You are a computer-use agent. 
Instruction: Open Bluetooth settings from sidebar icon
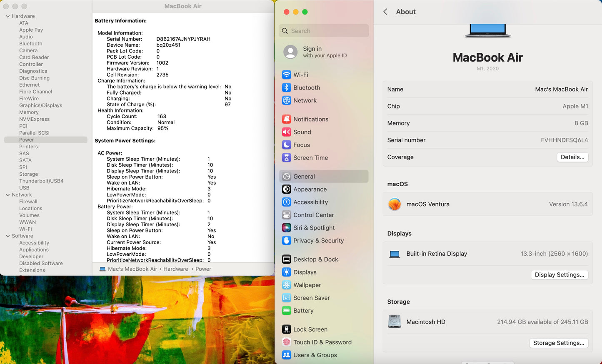click(287, 88)
